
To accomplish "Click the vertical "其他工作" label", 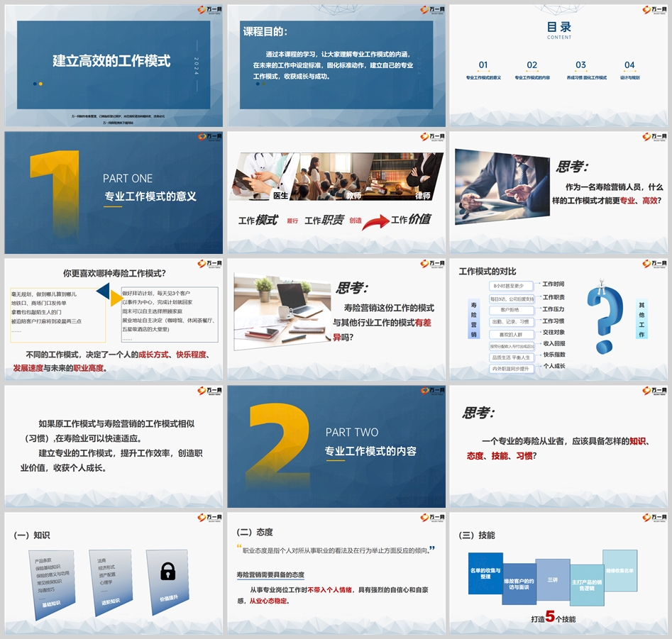I will click(641, 319).
